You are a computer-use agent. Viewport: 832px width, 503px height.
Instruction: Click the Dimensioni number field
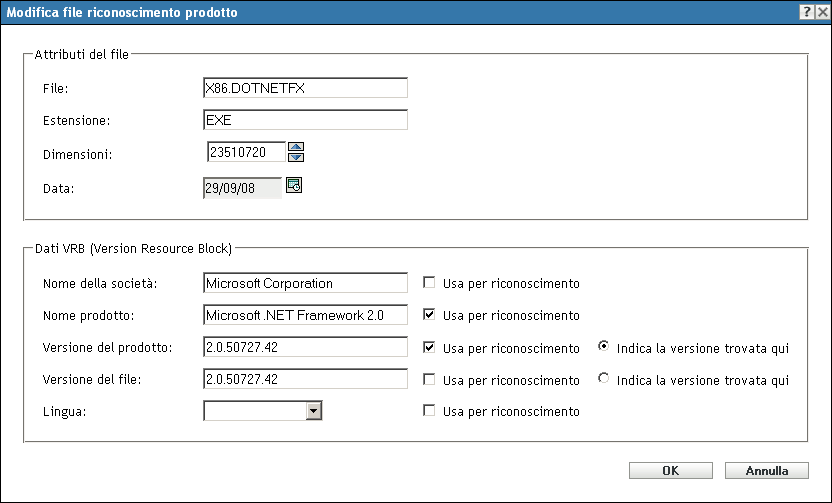tap(245, 152)
